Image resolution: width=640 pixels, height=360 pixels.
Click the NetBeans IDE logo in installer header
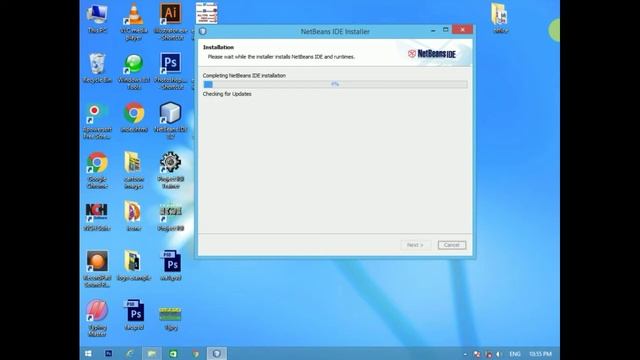[432, 53]
